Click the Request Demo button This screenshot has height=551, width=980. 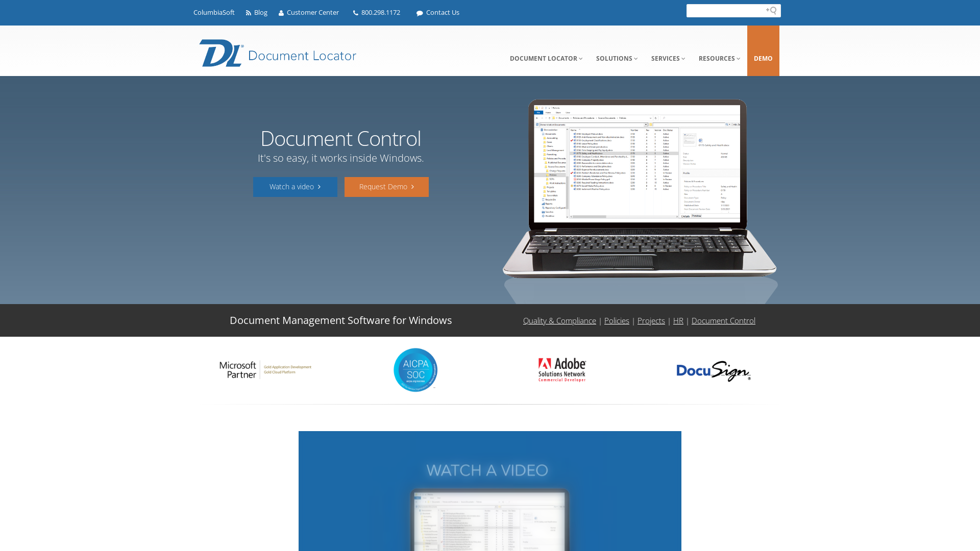[x=386, y=186]
